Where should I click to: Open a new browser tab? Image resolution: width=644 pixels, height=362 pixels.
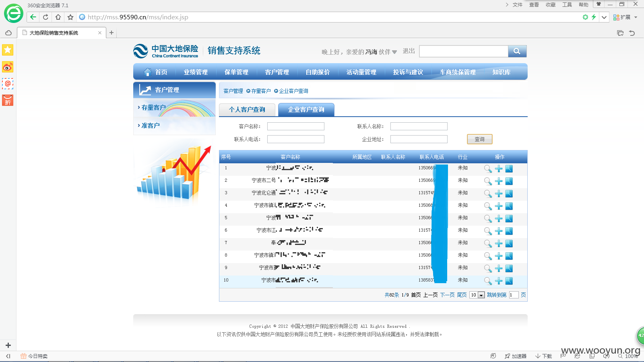click(111, 33)
